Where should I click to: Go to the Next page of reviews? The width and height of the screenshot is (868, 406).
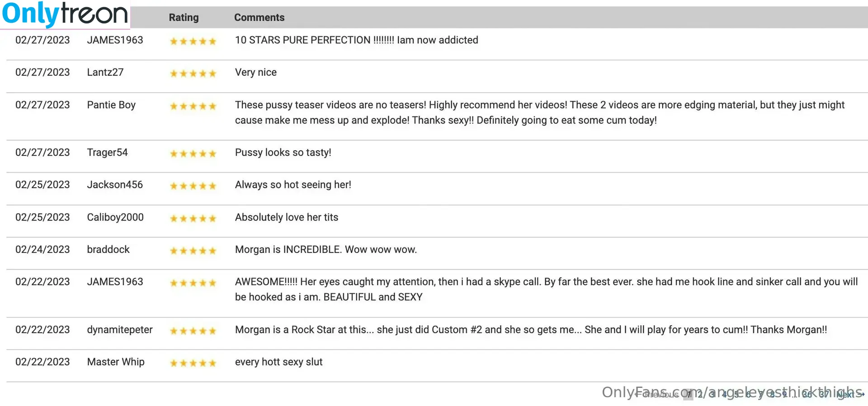click(850, 394)
